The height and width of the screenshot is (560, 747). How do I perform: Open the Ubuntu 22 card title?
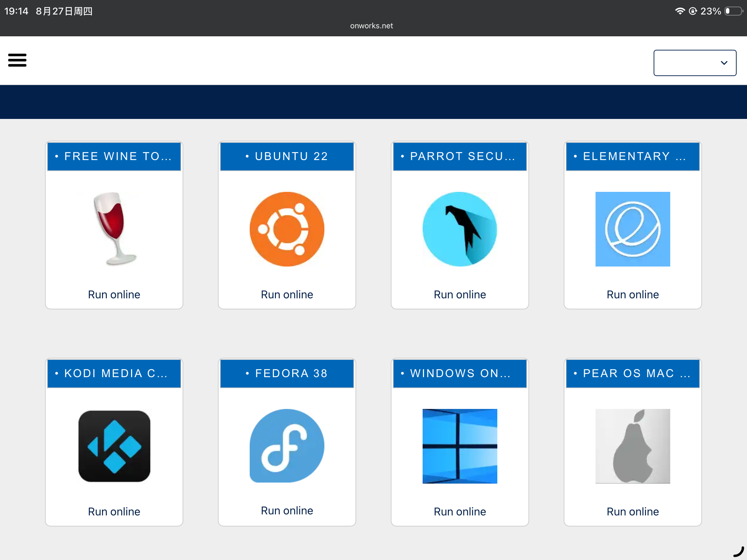click(x=287, y=156)
